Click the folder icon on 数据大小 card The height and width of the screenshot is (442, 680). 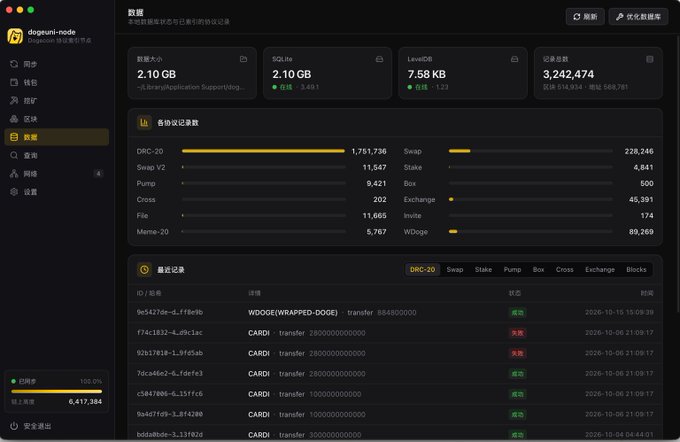click(x=243, y=59)
